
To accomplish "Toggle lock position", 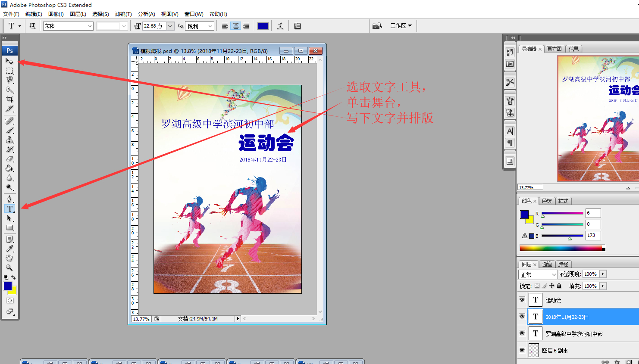I will tap(552, 286).
